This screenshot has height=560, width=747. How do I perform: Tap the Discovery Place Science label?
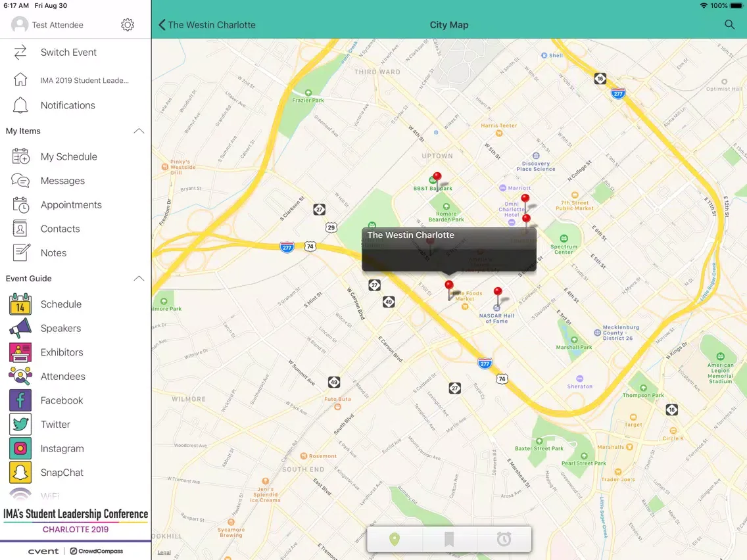point(536,166)
